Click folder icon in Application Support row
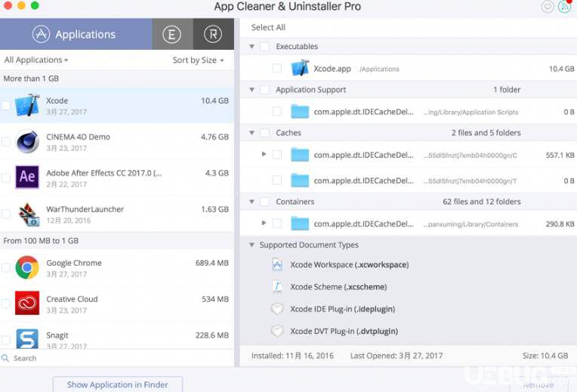This screenshot has height=392, width=577. [x=300, y=112]
